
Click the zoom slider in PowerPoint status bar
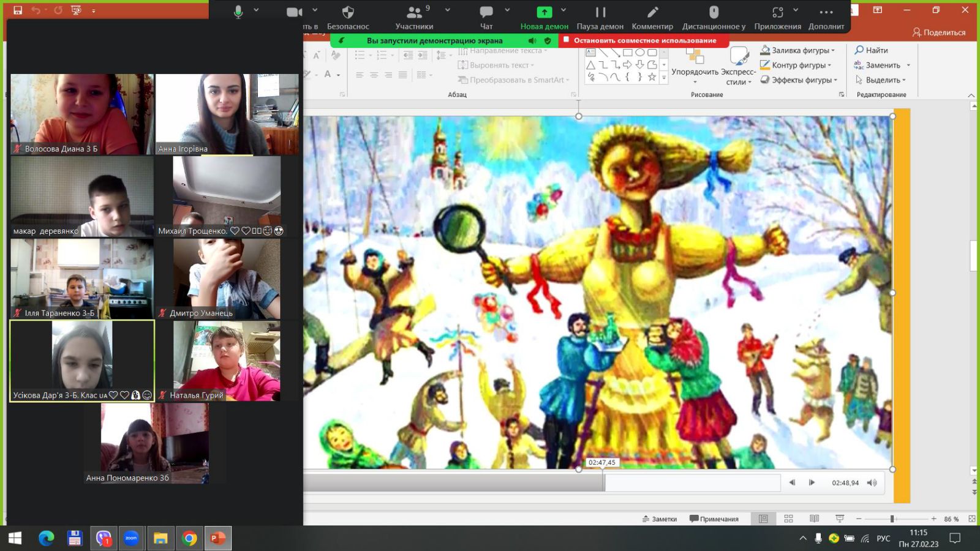coord(896,519)
